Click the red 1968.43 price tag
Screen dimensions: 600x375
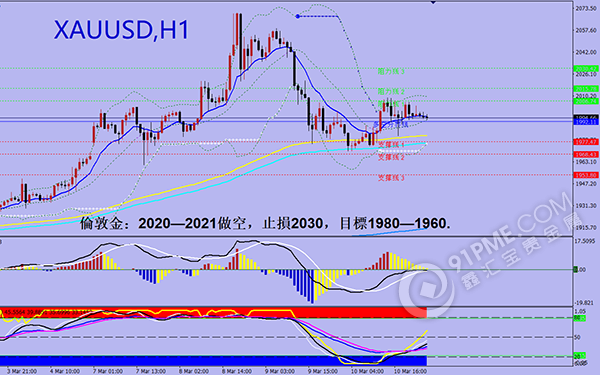click(586, 155)
